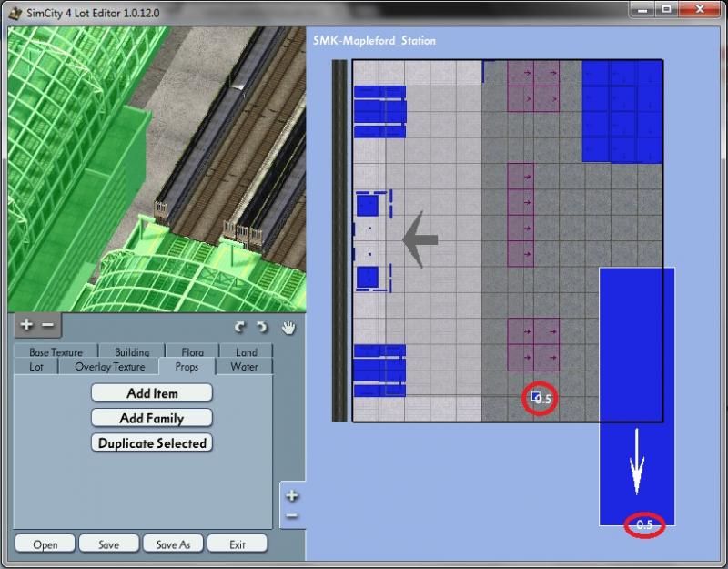Click the 3D station preview image
728x569 pixels.
[157, 169]
